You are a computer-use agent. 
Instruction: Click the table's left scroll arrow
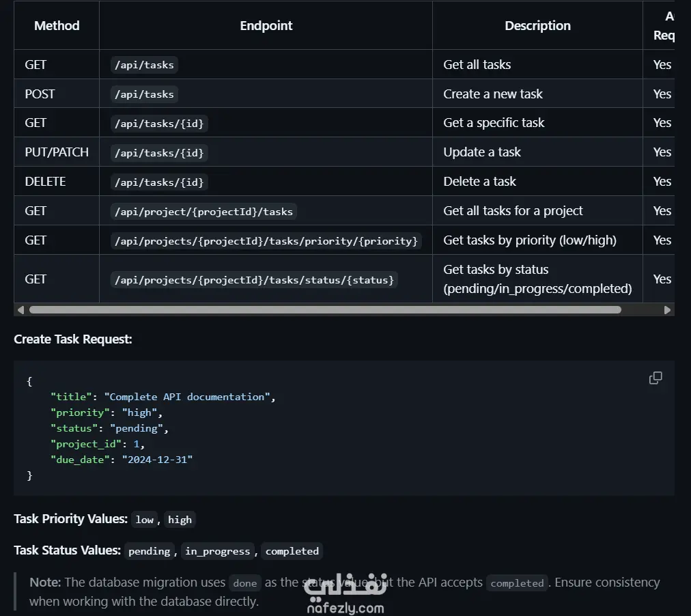point(20,310)
